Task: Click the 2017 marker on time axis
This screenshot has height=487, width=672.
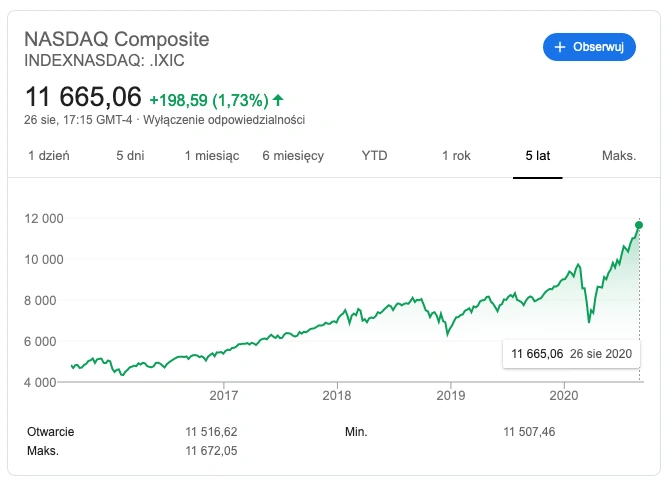Action: [223, 395]
